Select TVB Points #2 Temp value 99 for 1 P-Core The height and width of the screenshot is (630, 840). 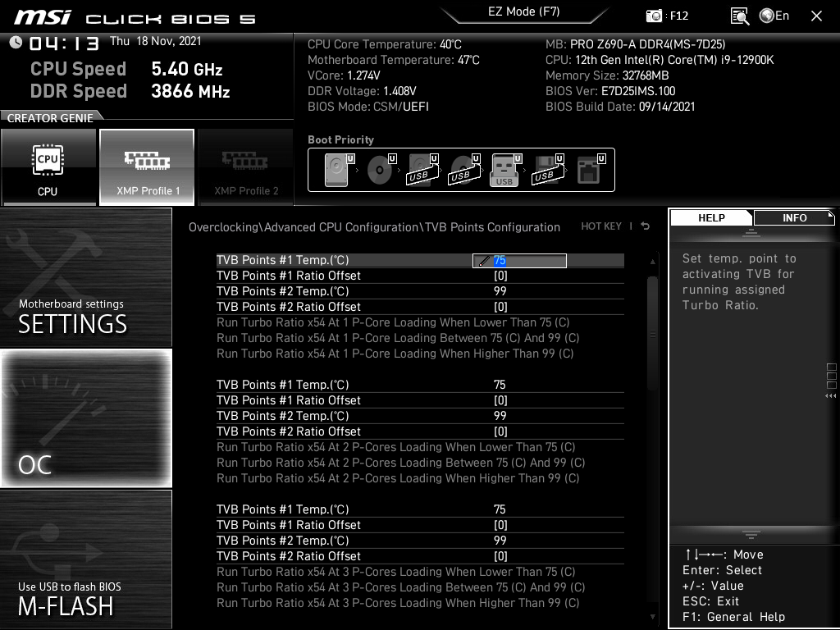pyautogui.click(x=500, y=291)
